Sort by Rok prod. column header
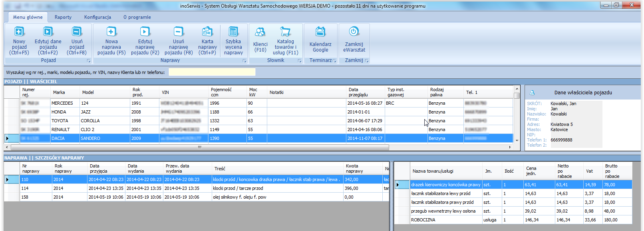 click(x=144, y=92)
